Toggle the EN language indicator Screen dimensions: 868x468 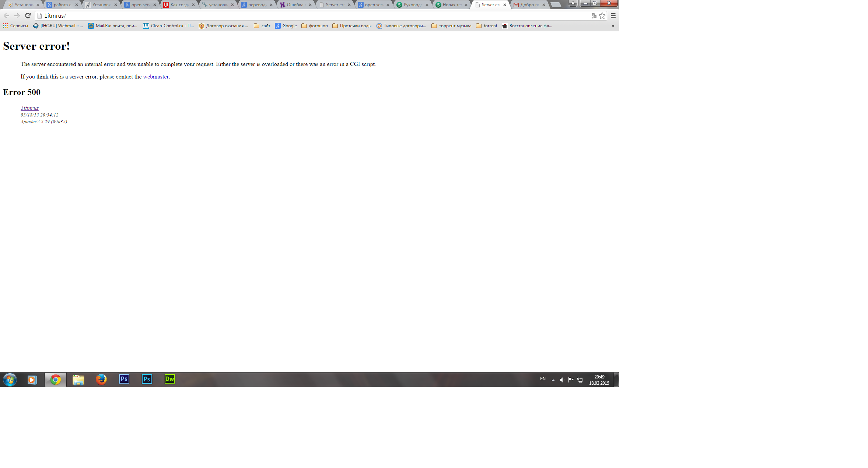point(543,379)
